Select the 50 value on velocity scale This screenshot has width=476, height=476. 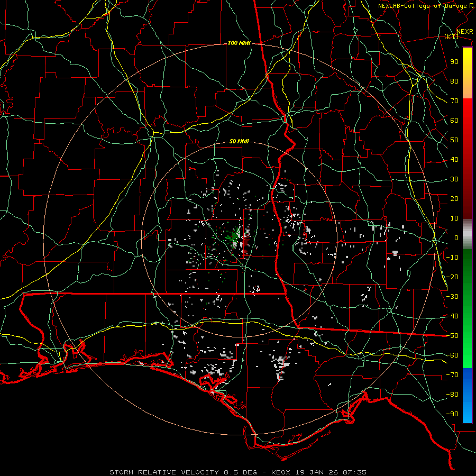pos(454,140)
